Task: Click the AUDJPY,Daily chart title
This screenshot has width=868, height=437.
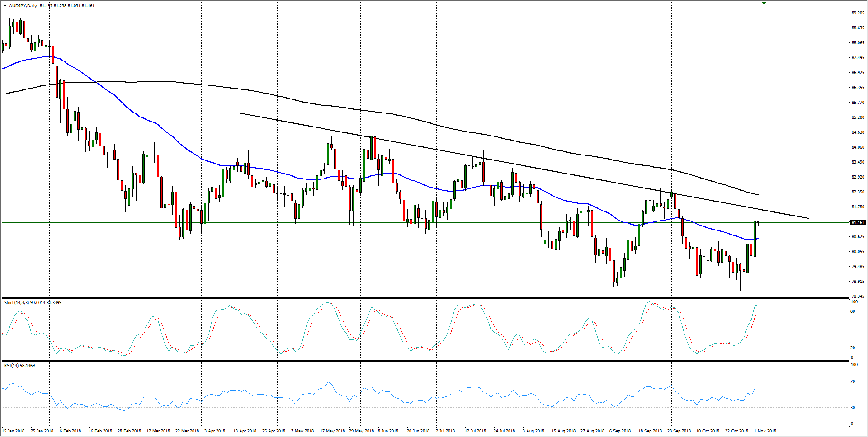Action: (x=23, y=6)
